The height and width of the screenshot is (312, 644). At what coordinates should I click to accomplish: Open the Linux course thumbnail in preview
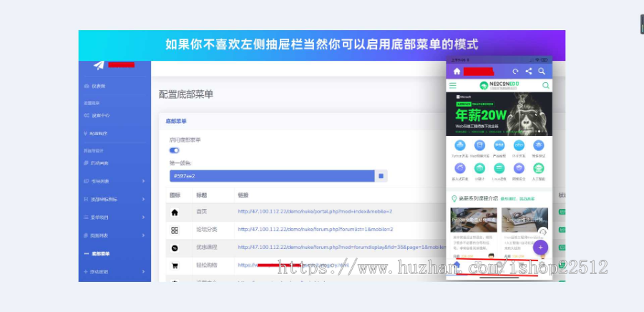point(525,220)
